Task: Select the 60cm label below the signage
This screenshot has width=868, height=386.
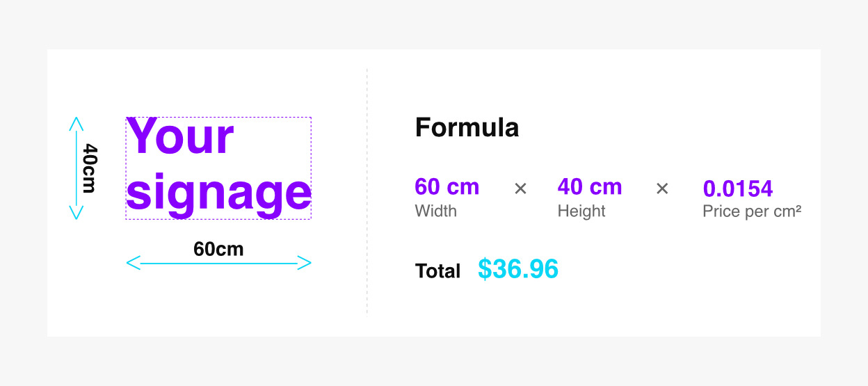Action: [x=218, y=249]
